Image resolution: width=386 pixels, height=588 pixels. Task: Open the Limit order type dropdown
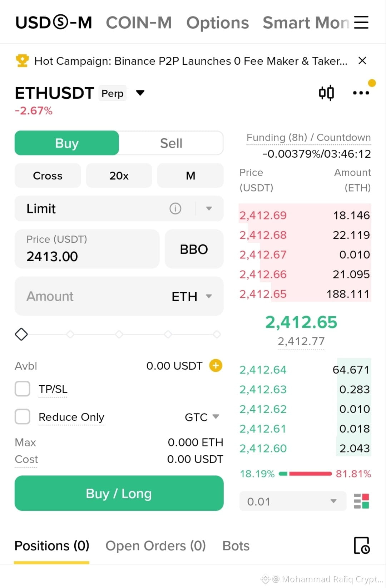pyautogui.click(x=209, y=208)
